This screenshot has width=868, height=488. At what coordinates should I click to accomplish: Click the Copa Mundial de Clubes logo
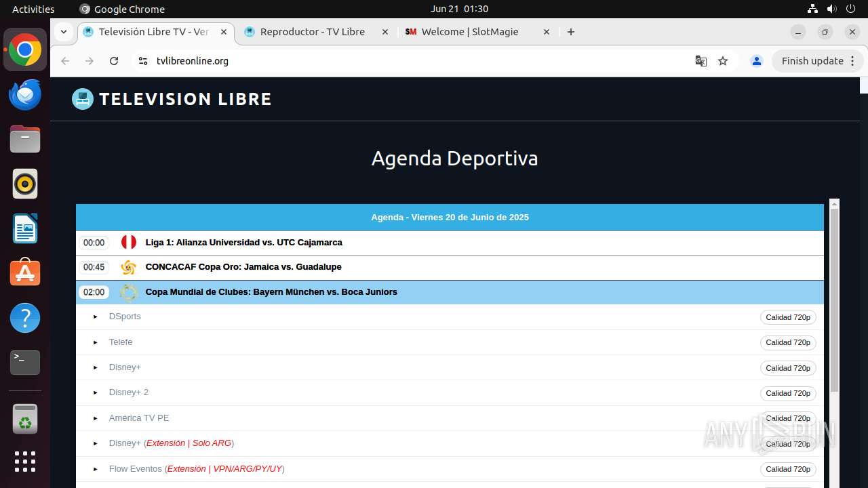[128, 292]
